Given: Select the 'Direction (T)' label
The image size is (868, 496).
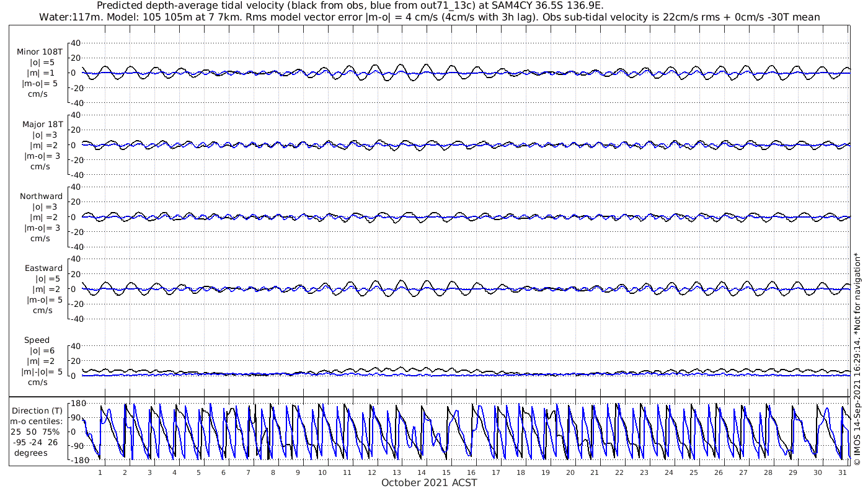Looking at the screenshot, I should (38, 410).
